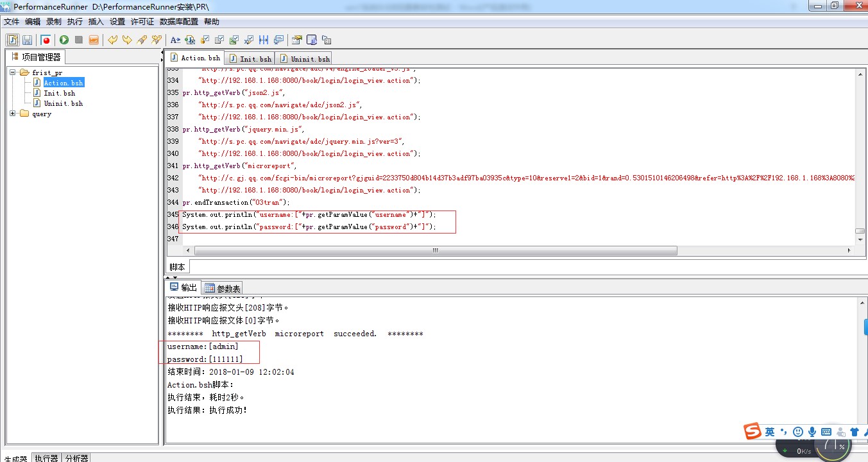The image size is (868, 462).
Task: Open the 数据库配置 menu
Action: click(179, 22)
